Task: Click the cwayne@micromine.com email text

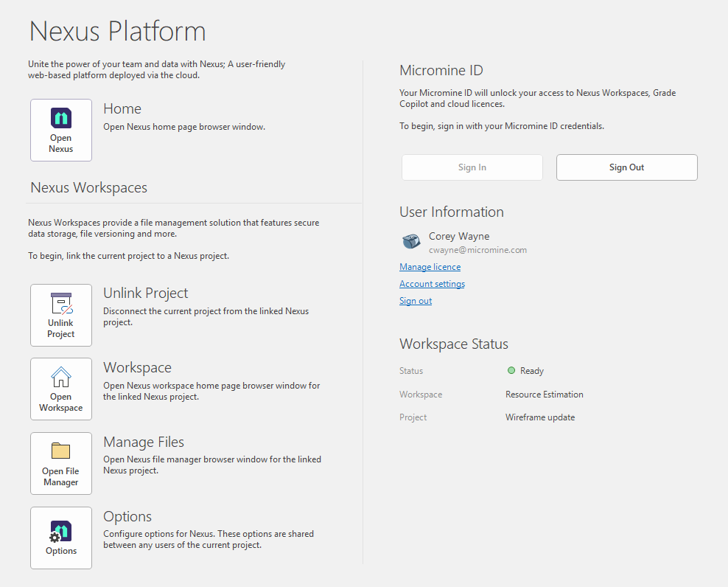Action: [477, 250]
